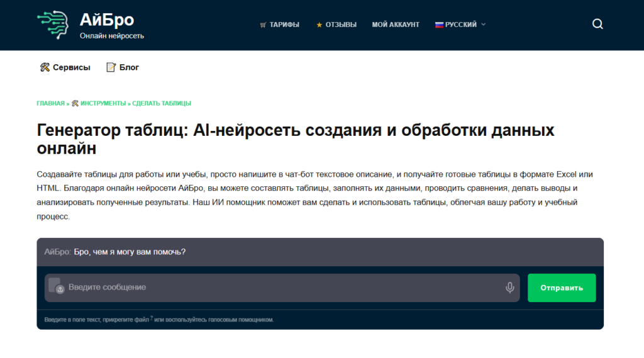Click the shopping cart icon beside Тарифы
The image size is (644, 358).
[x=263, y=25]
